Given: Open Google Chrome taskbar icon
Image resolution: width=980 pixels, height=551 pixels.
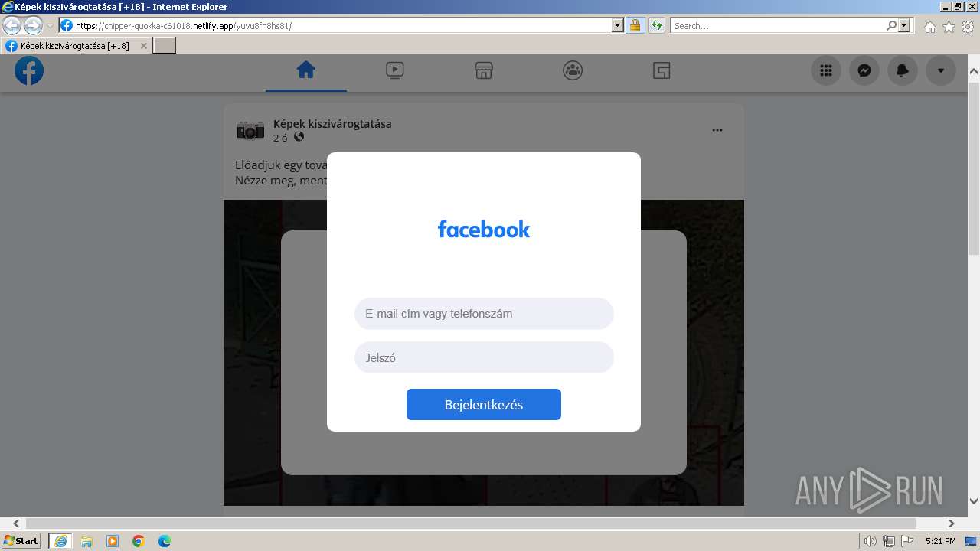Looking at the screenshot, I should point(139,541).
